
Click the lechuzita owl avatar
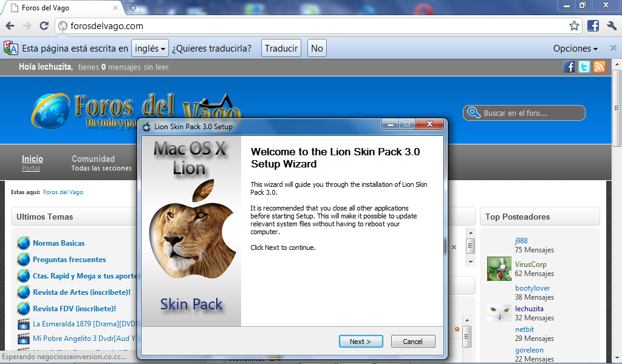[499, 313]
